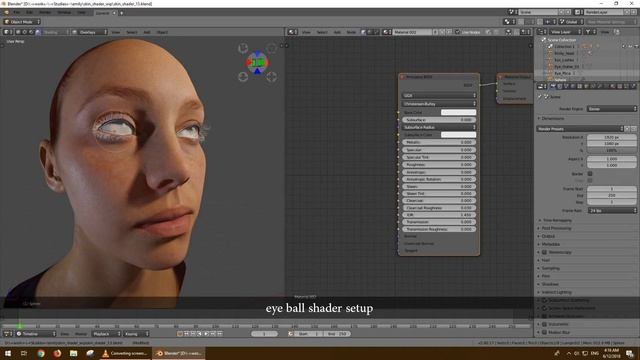Open viewport Add menu

pos(147,32)
